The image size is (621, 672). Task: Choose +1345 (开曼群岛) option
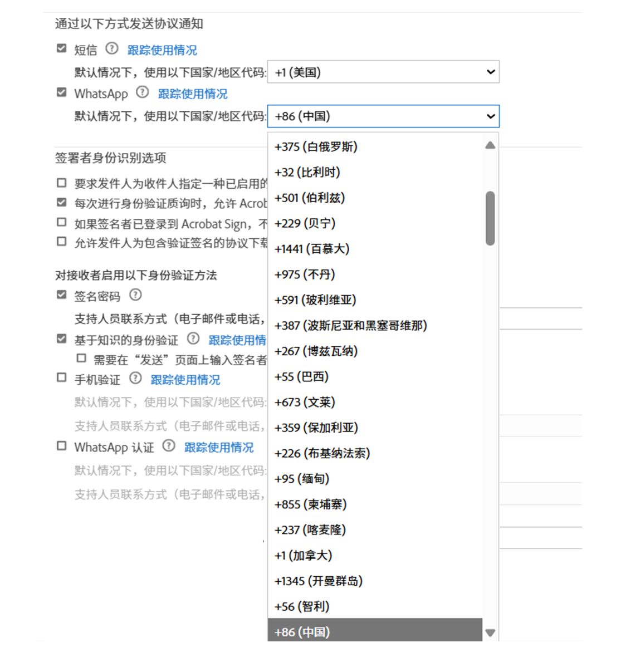click(375, 581)
